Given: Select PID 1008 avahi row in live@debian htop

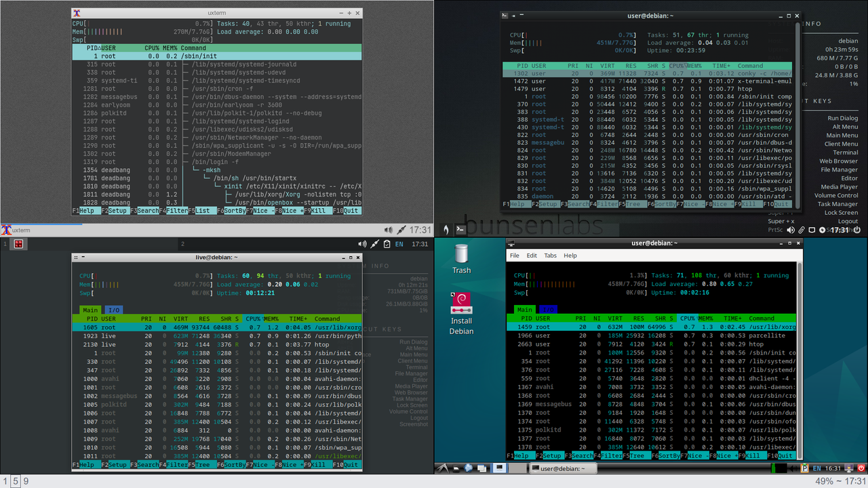Looking at the screenshot, I should click(x=218, y=430).
